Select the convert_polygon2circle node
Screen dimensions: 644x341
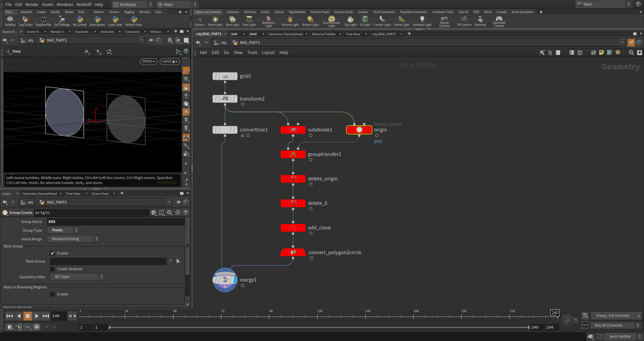(293, 252)
